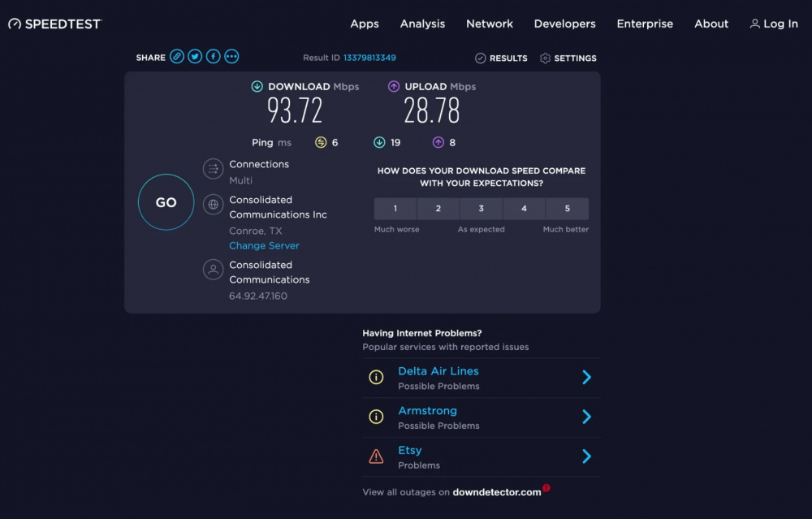Click the 'Ping ms' label
812x519 pixels.
pyautogui.click(x=271, y=142)
